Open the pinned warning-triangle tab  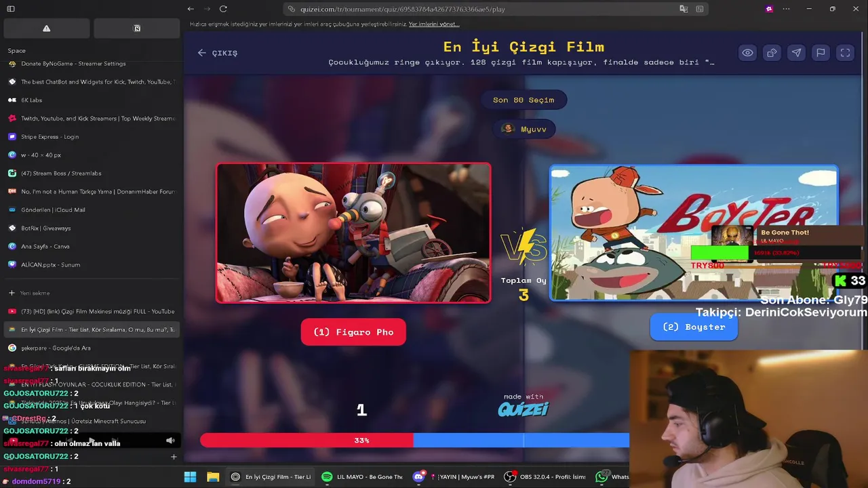click(46, 28)
